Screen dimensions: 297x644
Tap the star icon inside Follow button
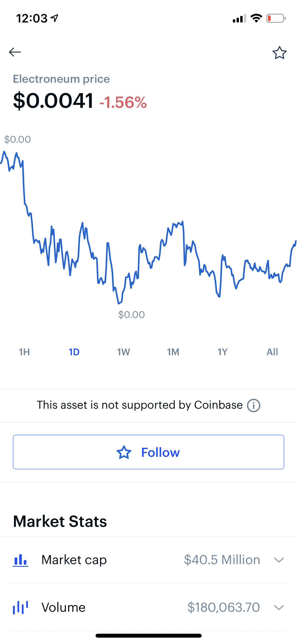(124, 452)
